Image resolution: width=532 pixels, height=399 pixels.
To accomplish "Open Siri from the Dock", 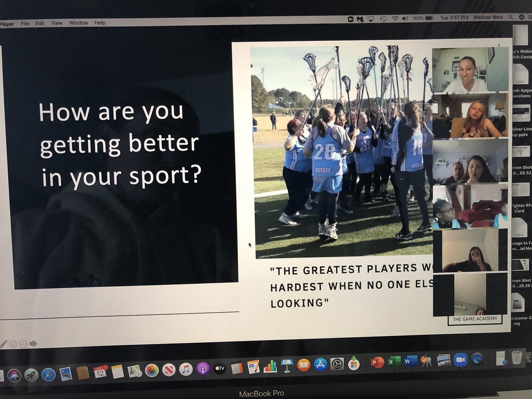I will 14,376.
